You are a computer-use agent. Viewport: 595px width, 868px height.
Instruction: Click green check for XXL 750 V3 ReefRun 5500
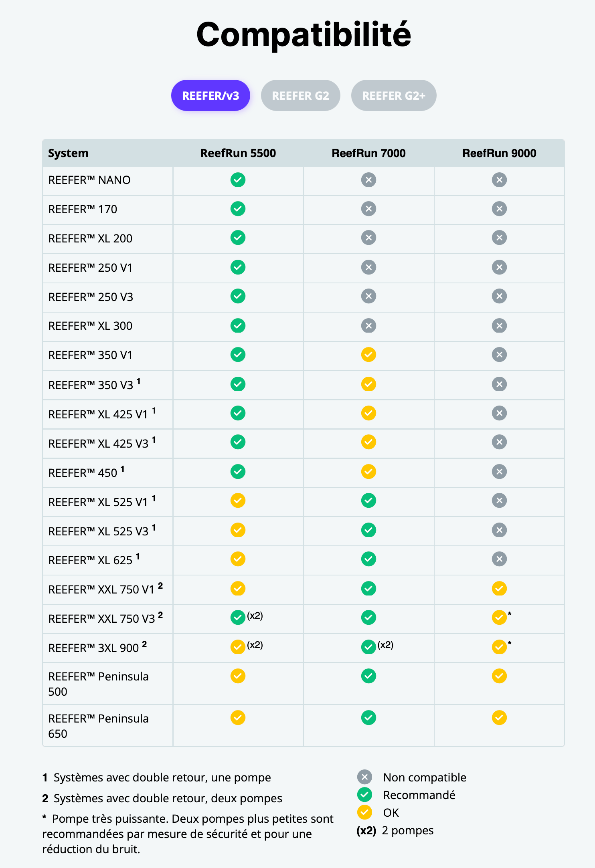(x=238, y=618)
